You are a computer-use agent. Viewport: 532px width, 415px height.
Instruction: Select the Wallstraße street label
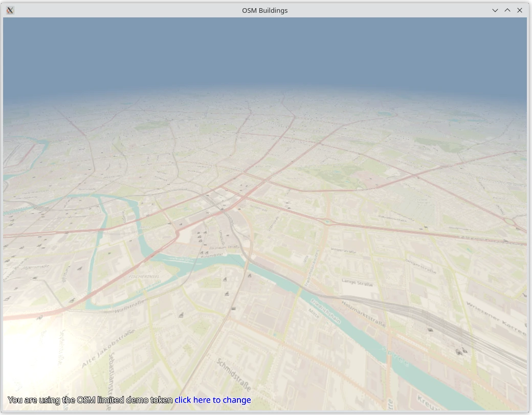point(130,305)
